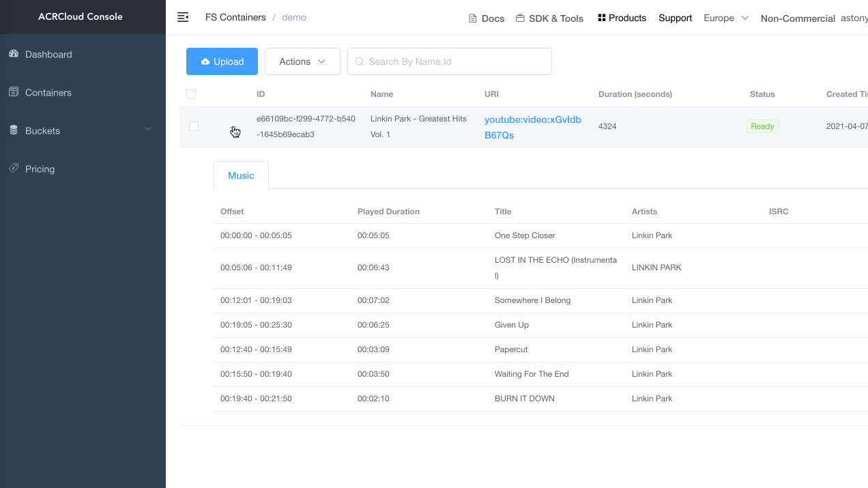Click the demo breadcrumb

[294, 17]
